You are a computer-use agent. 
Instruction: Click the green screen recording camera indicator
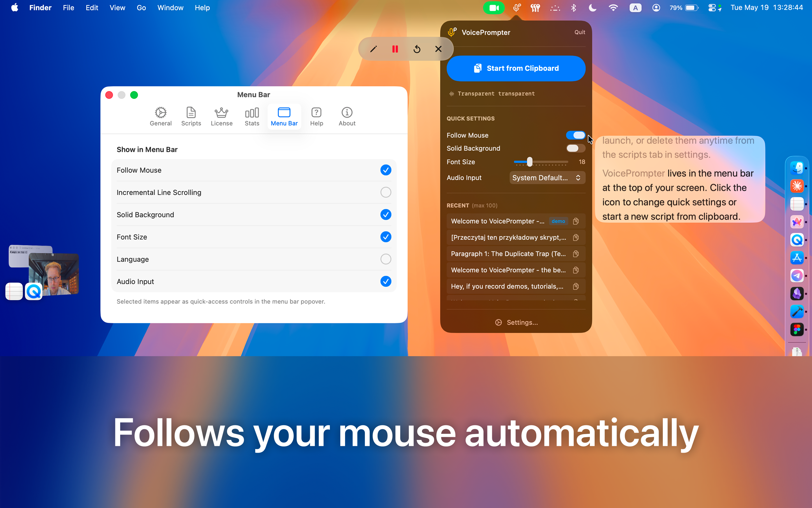pyautogui.click(x=494, y=8)
